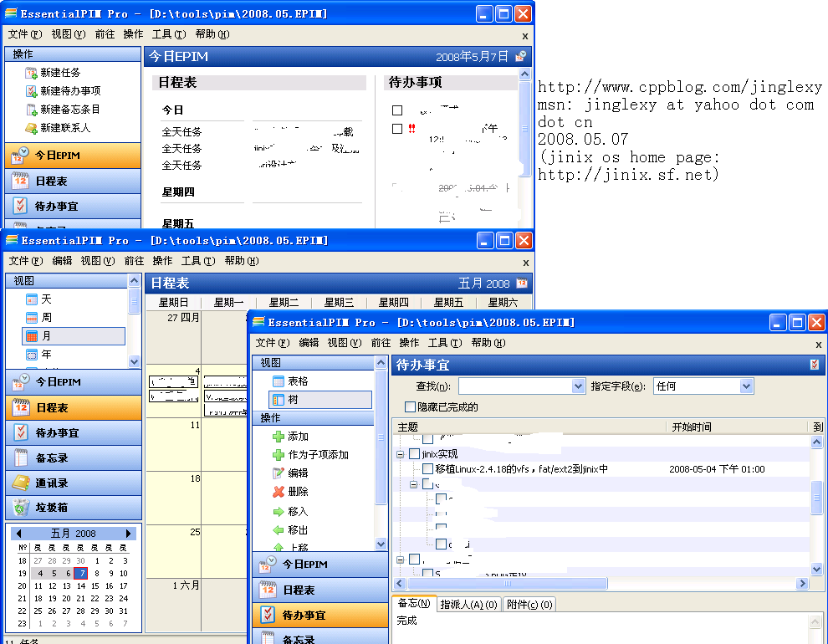Select highlighted day 7 in mini calendar
The height and width of the screenshot is (644, 828).
81,573
